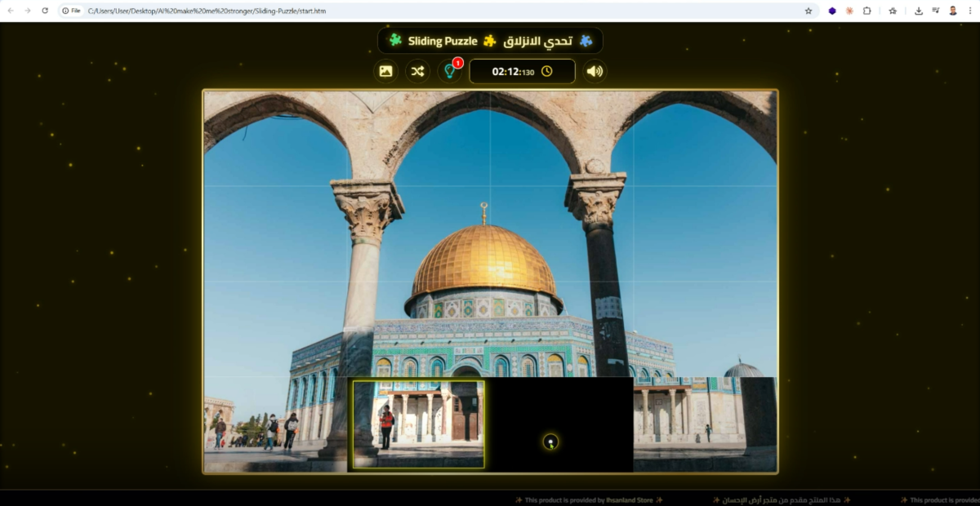Open the purple diamond extension
This screenshot has width=980, height=506.
832,11
